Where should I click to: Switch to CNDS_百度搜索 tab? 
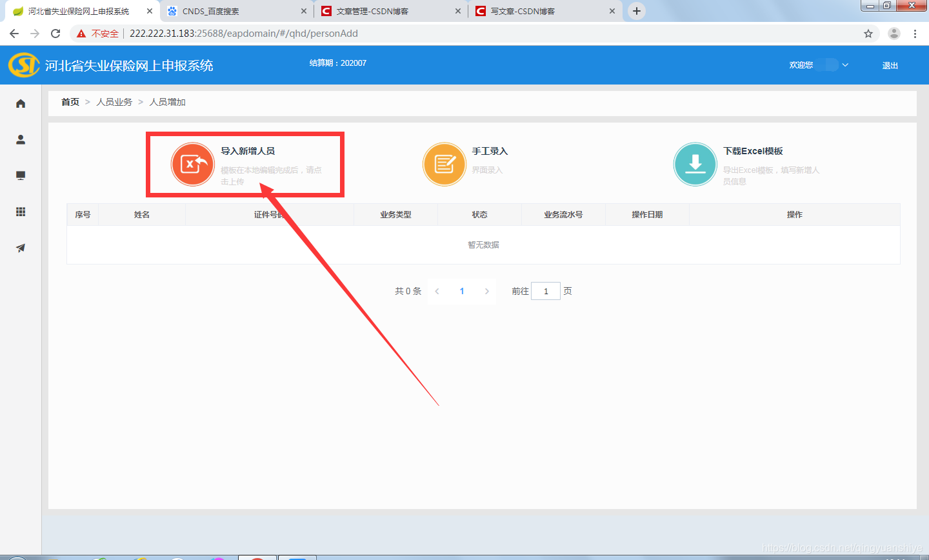[x=237, y=11]
